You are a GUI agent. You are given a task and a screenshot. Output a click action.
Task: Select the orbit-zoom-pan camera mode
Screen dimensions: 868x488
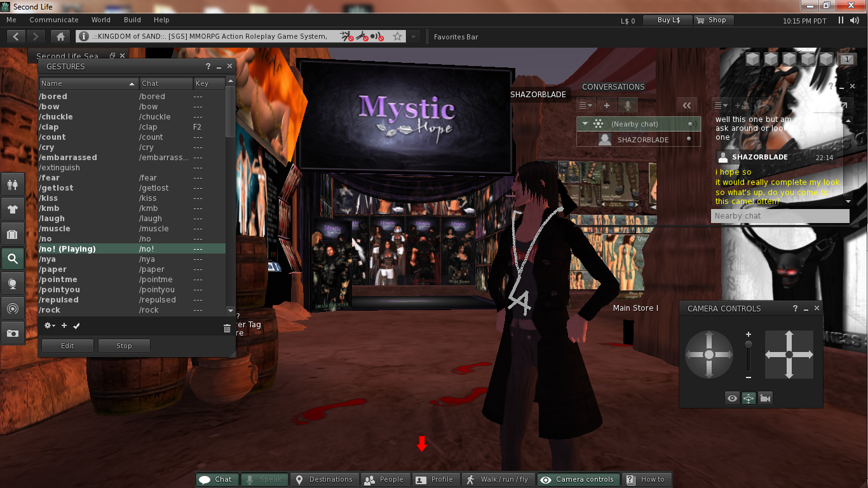click(x=749, y=398)
